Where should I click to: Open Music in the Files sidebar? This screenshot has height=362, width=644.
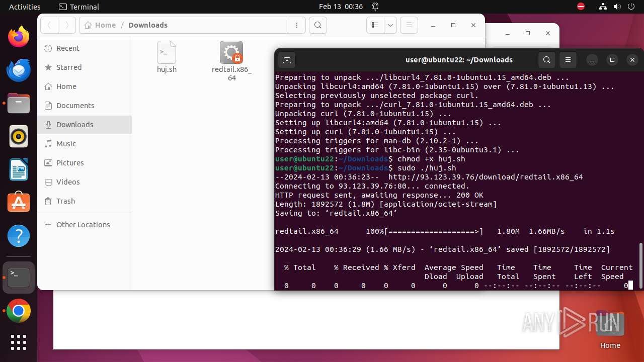(x=85, y=144)
